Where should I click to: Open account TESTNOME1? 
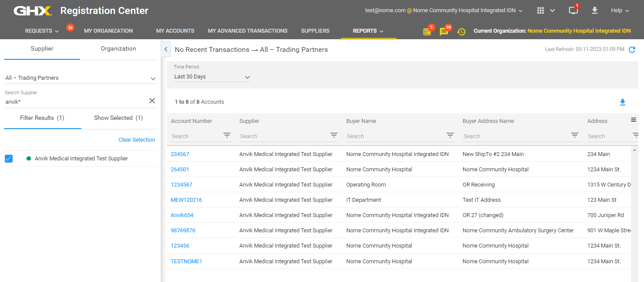click(x=186, y=262)
